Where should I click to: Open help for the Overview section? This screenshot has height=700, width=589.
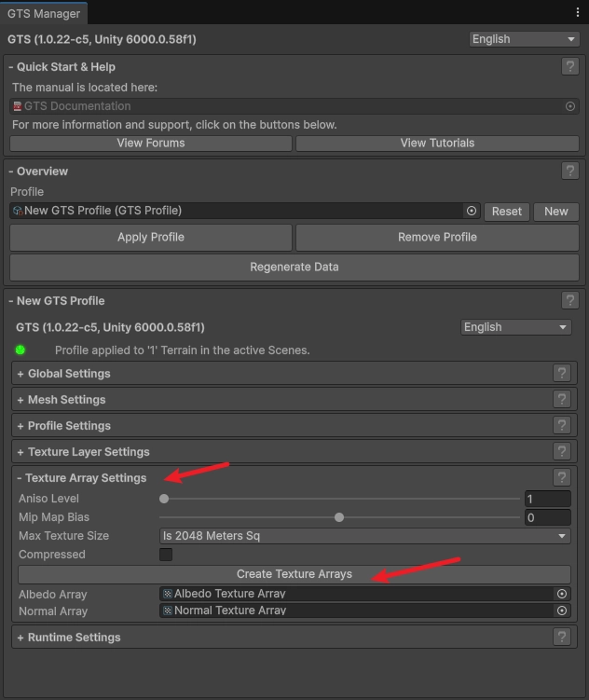coord(569,171)
